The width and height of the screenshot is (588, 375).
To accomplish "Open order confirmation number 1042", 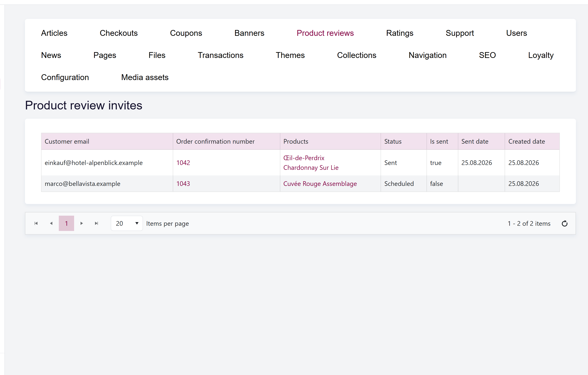I will (x=183, y=163).
